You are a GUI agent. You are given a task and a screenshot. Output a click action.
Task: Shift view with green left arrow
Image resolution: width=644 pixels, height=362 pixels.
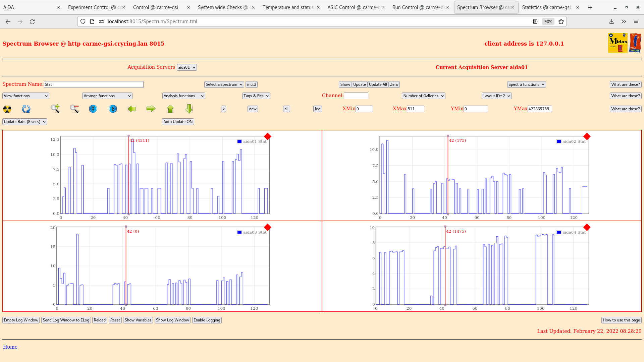pyautogui.click(x=132, y=109)
